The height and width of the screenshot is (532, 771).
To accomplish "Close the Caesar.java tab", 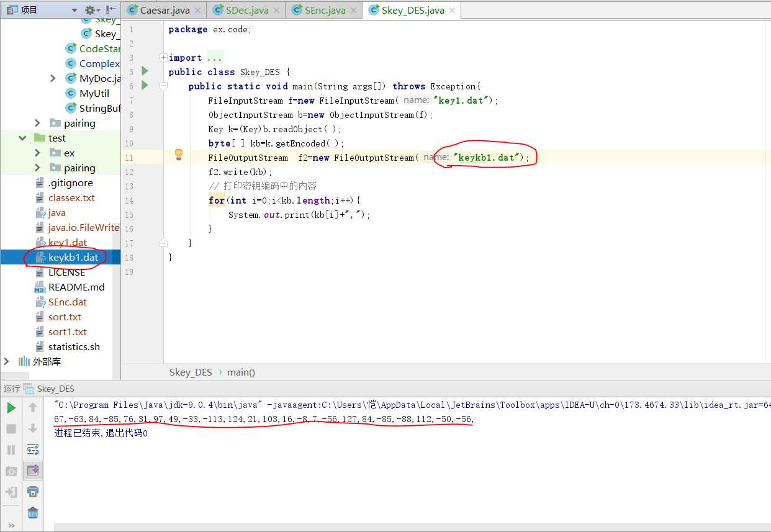I will [x=198, y=11].
